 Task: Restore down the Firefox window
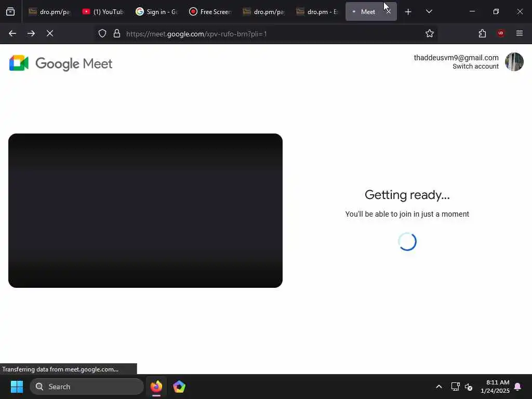tap(496, 11)
